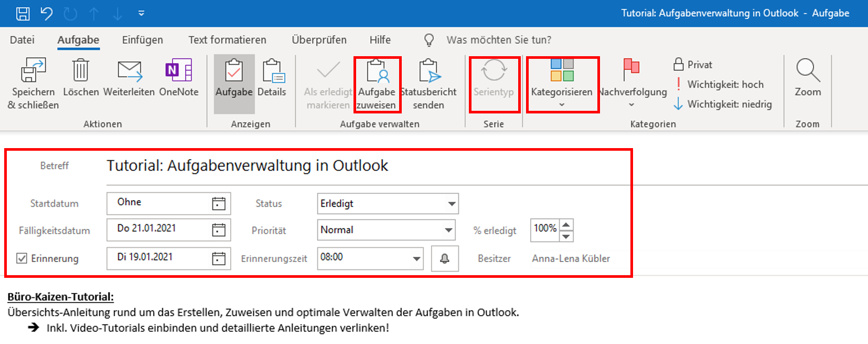Switch to the Überprüfen tab

click(x=319, y=40)
